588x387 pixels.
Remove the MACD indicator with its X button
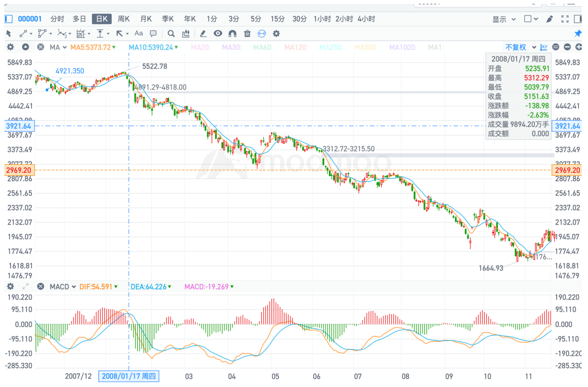(x=41, y=287)
